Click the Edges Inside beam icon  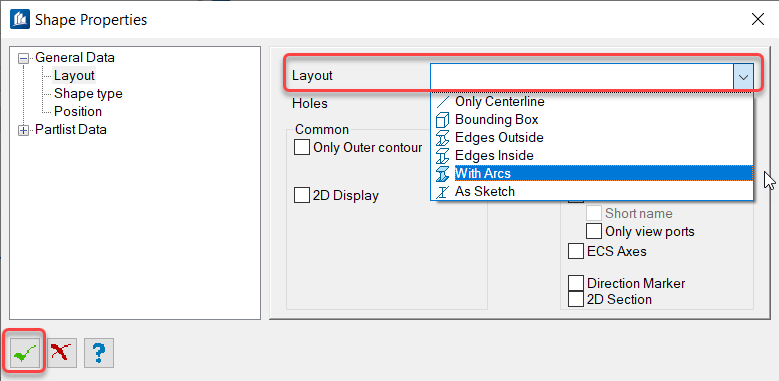tap(442, 155)
